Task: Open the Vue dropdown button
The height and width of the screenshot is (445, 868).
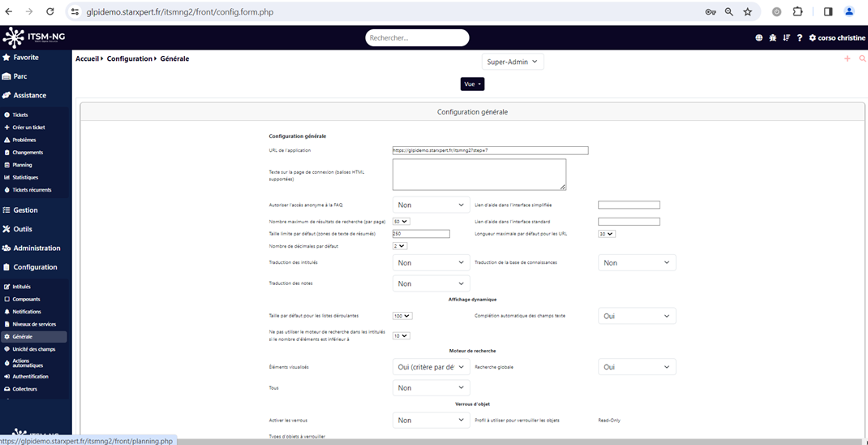Action: coord(472,84)
